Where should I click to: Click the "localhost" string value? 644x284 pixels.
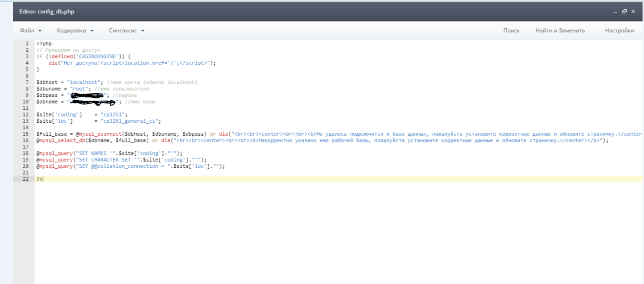pos(84,82)
